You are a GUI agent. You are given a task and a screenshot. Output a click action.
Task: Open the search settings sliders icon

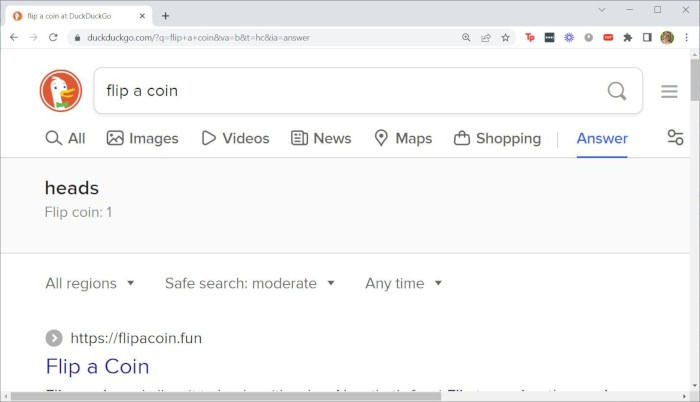(x=675, y=138)
